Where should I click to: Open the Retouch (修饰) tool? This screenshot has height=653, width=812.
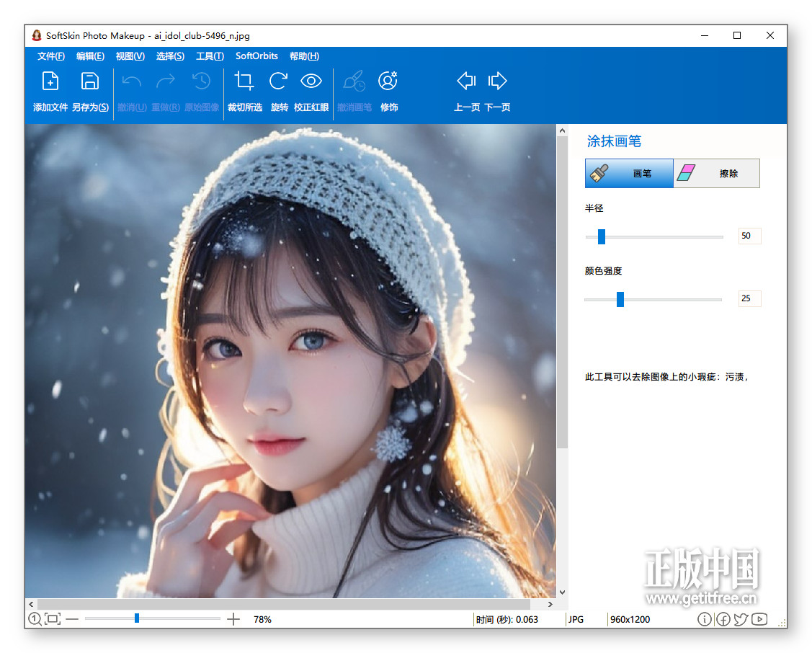click(388, 81)
